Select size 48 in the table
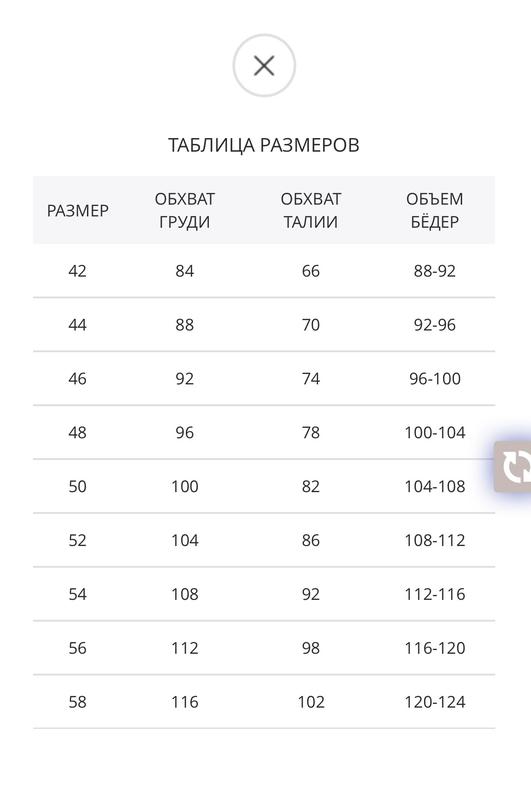This screenshot has width=531, height=800. click(78, 433)
